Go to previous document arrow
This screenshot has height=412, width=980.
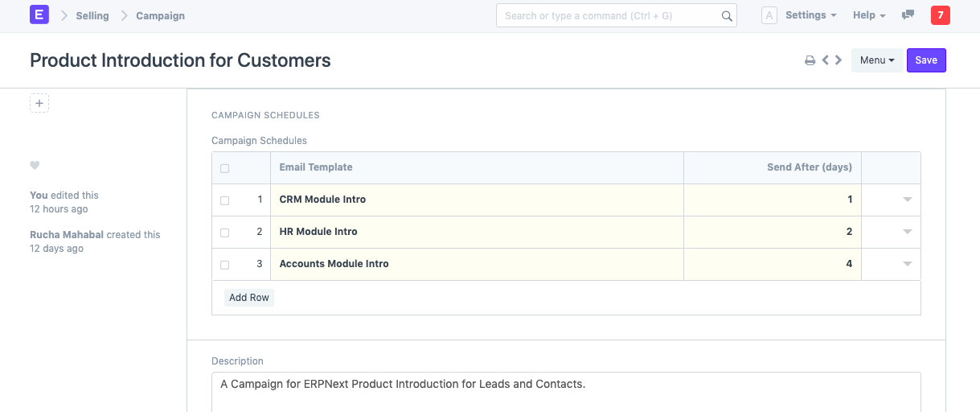tap(825, 60)
